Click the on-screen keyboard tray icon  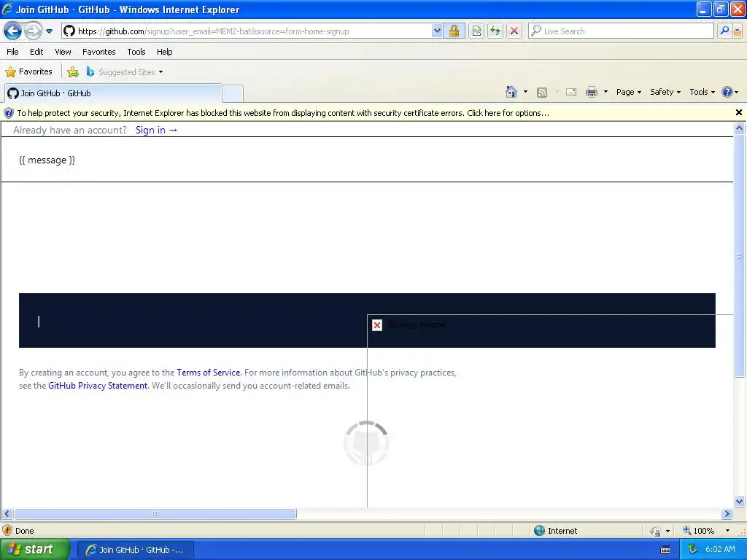point(665,550)
